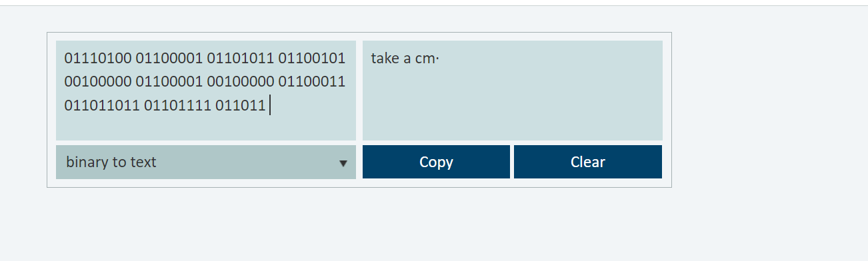Click blank space under the binary input text
The width and height of the screenshot is (868, 261).
206,128
